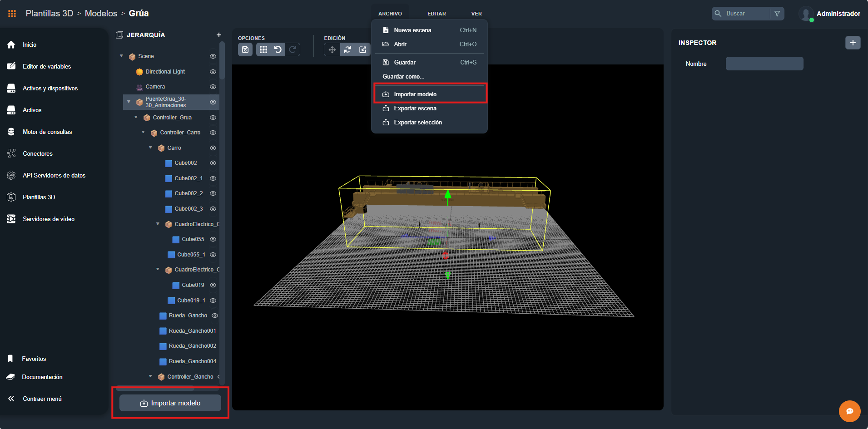Collapse the Controller_Grua tree item
This screenshot has width=868, height=429.
(x=135, y=117)
